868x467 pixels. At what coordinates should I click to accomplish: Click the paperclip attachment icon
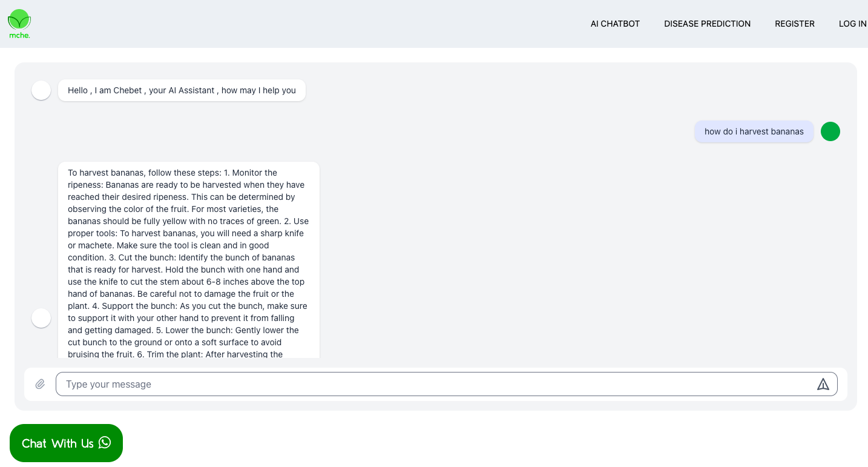pos(40,384)
